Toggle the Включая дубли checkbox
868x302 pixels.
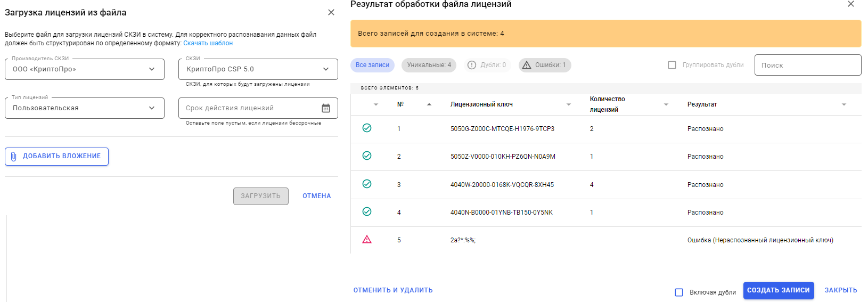679,292
